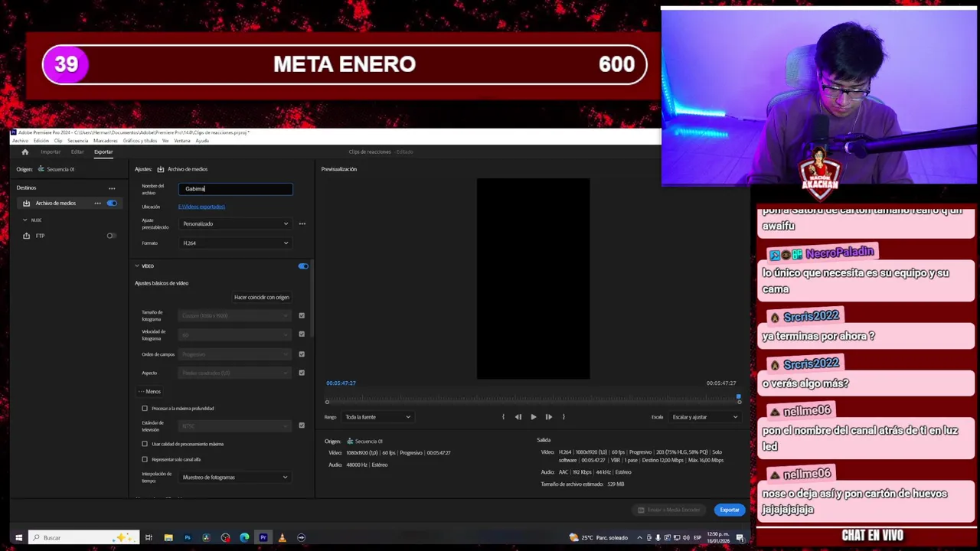Open the Secuencia menu
980x551 pixels.
pos(78,141)
